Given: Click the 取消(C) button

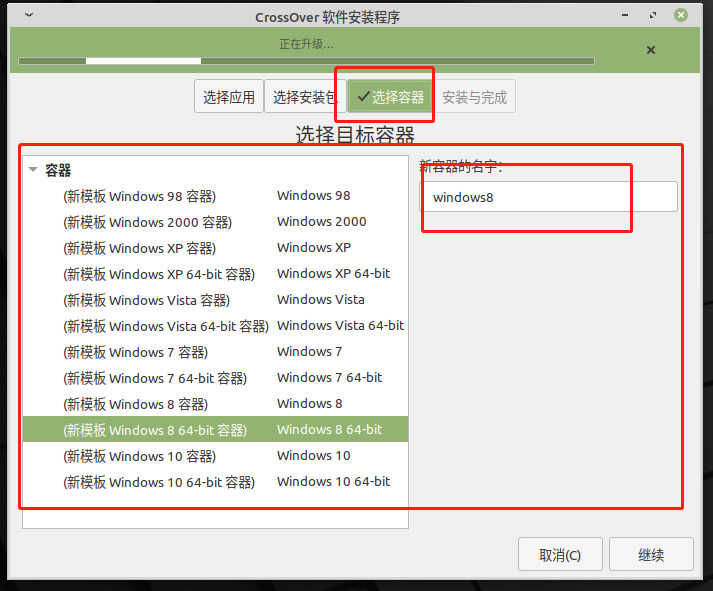Looking at the screenshot, I should (x=560, y=555).
